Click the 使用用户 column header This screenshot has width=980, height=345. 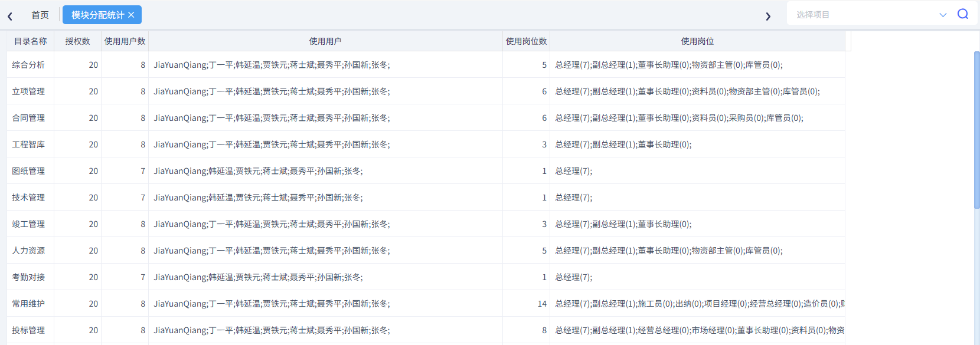pos(325,41)
